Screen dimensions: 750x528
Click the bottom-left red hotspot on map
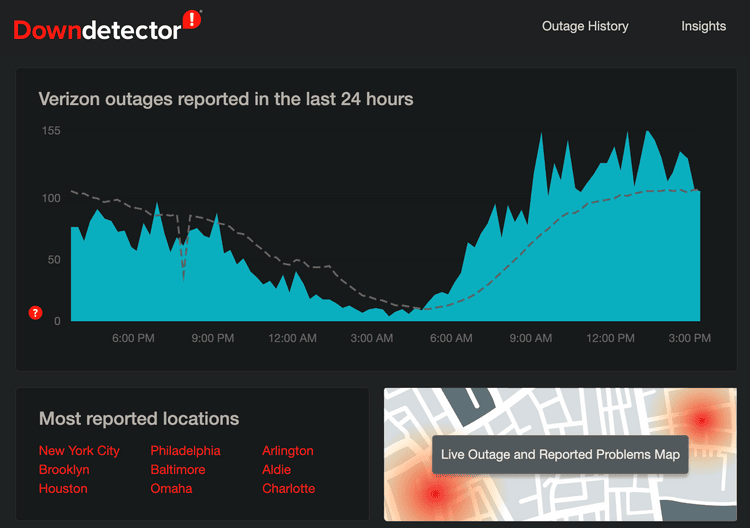pos(432,493)
